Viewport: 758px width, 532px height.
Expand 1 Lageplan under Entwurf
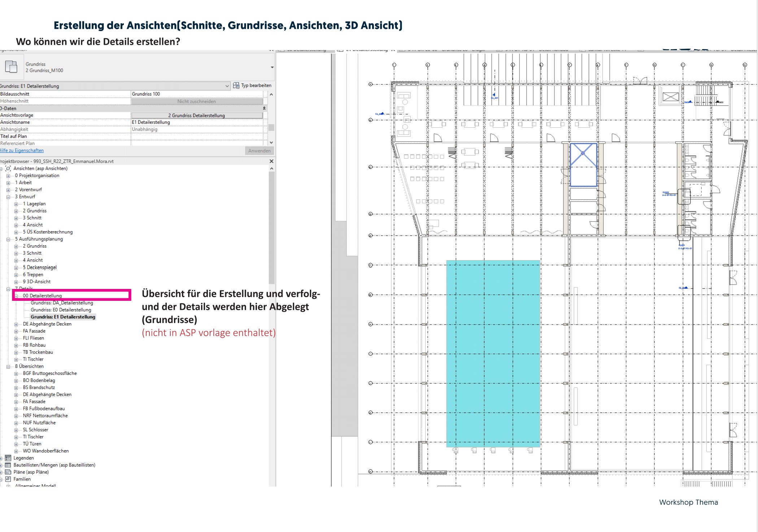click(x=16, y=204)
